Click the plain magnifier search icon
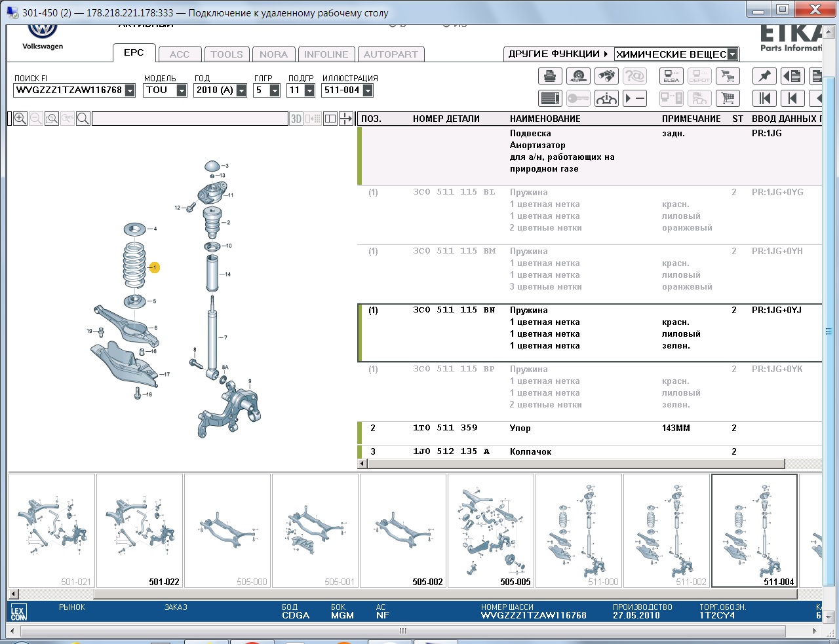This screenshot has width=839, height=644. point(83,119)
